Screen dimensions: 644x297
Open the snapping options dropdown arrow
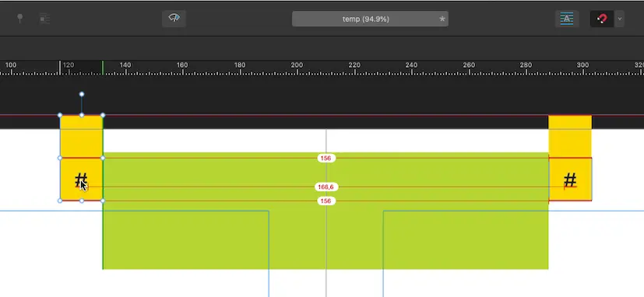point(619,19)
